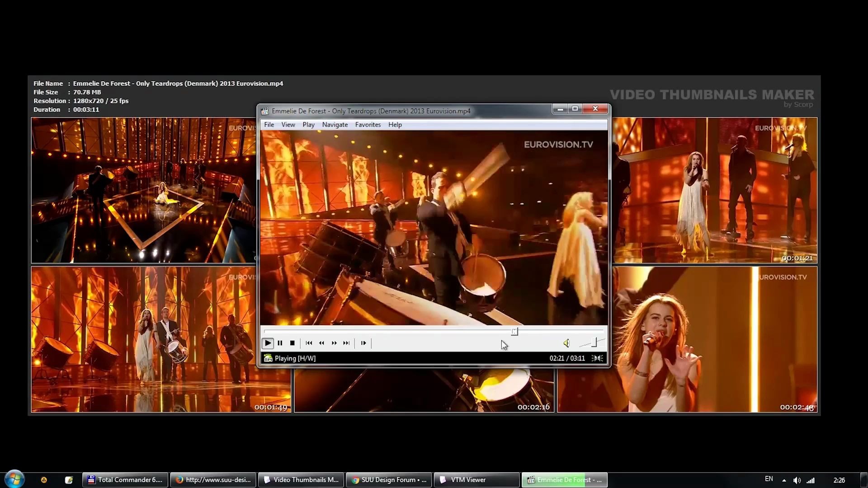Select the thumbnail stamped 00:01:21
868x488 pixels.
click(x=715, y=190)
